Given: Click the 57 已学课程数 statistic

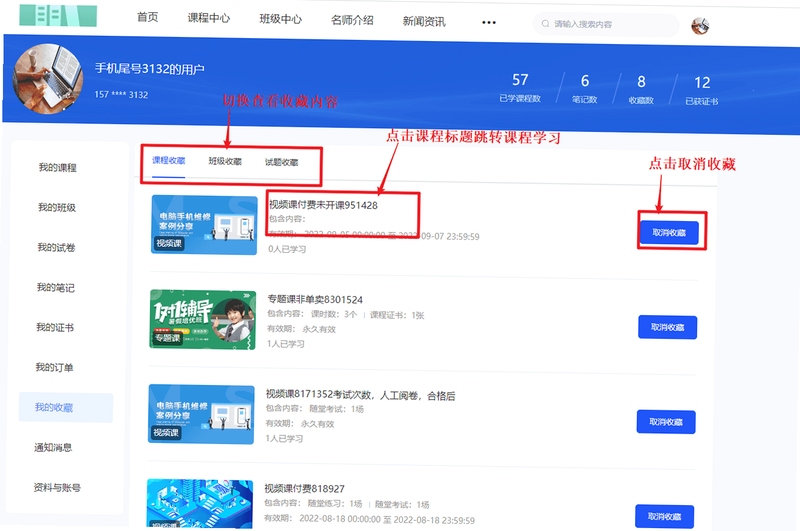Looking at the screenshot, I should click(520, 87).
